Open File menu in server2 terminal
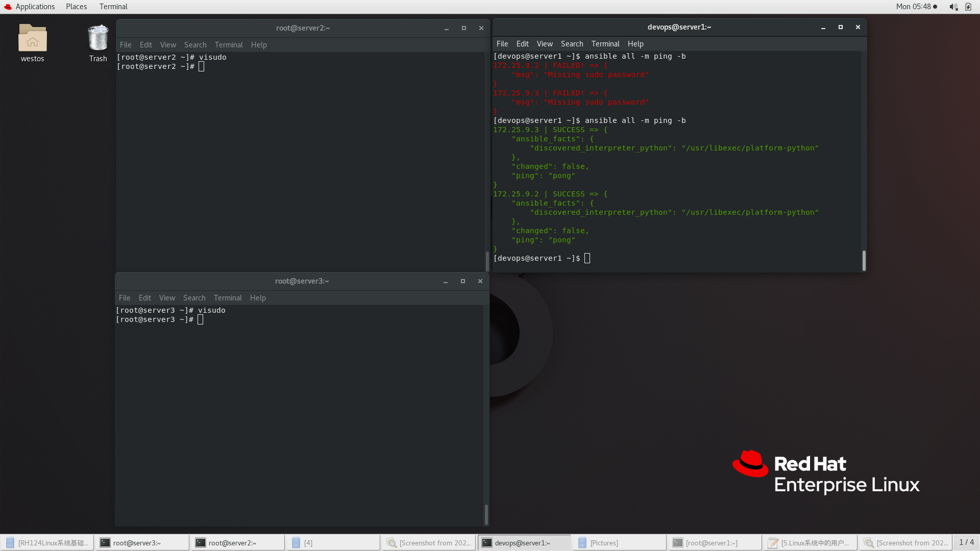This screenshot has height=551, width=980. [x=126, y=45]
